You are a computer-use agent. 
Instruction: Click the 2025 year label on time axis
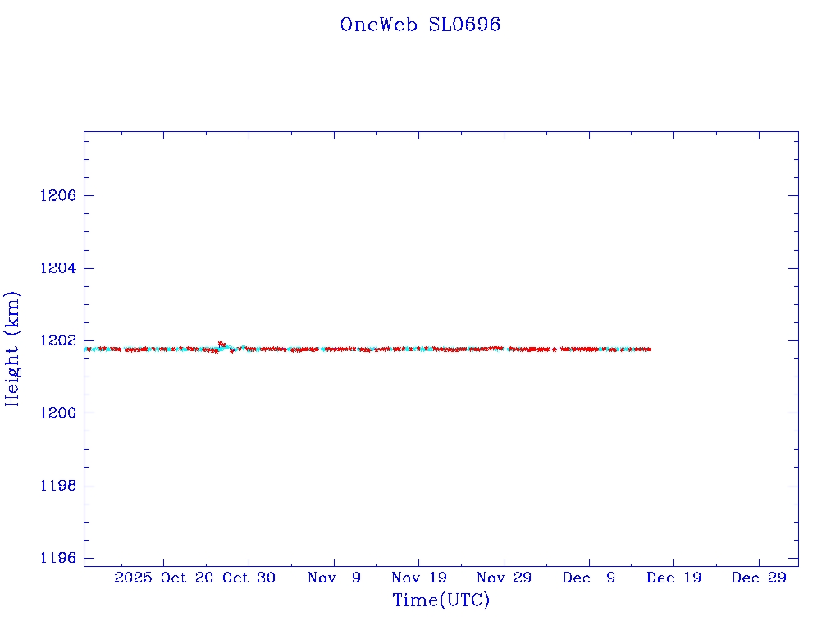point(135,577)
